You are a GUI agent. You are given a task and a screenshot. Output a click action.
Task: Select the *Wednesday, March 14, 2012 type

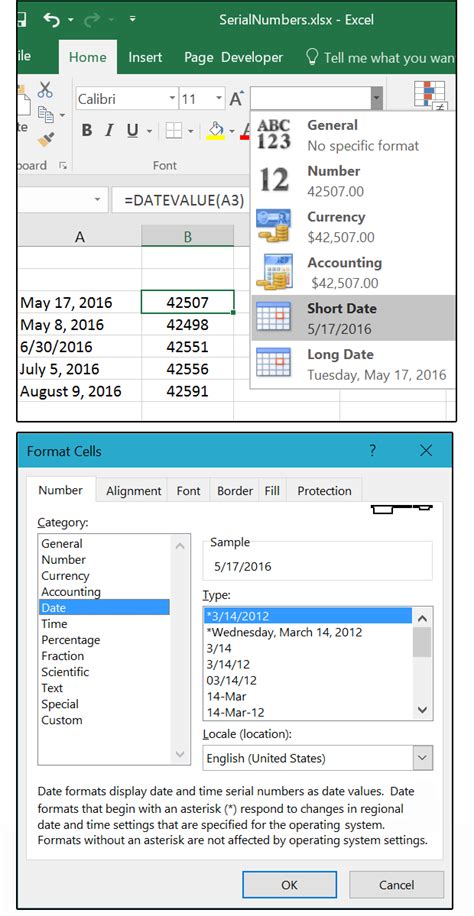[x=306, y=633]
